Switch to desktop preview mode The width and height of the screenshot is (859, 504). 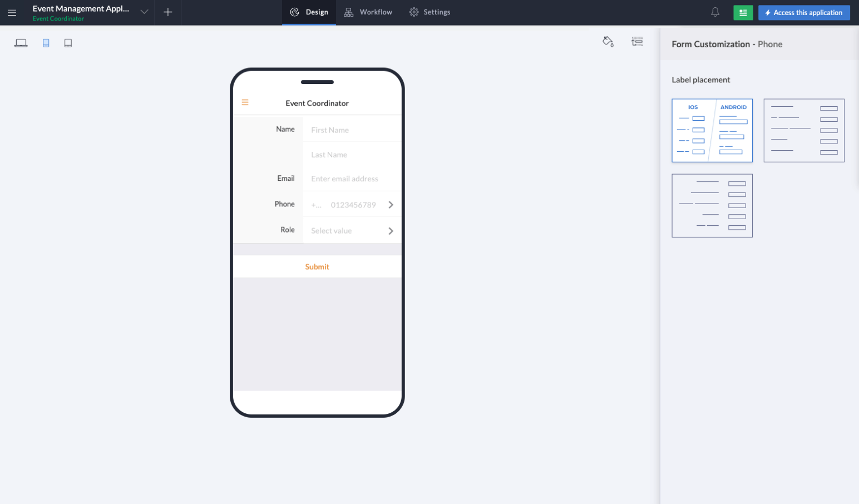(21, 42)
